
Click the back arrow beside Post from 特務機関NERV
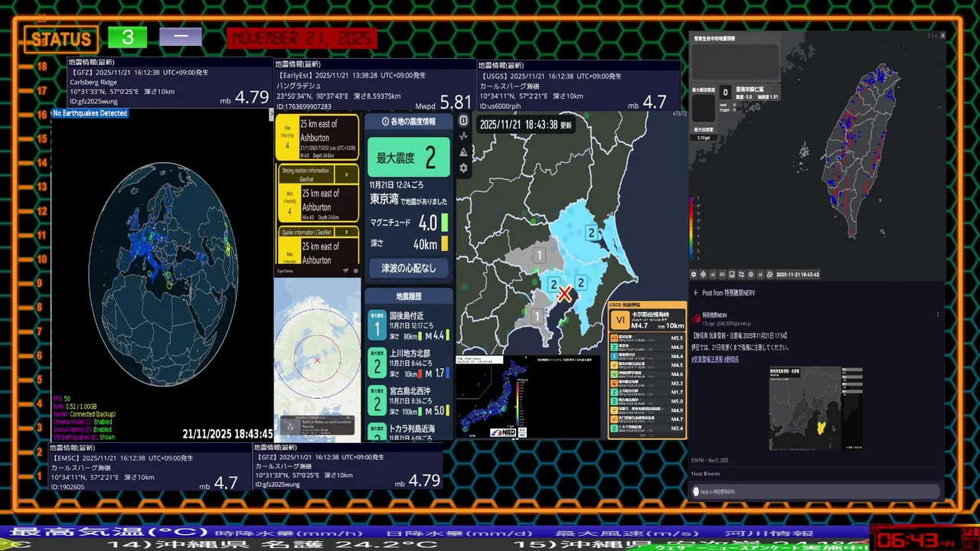pyautogui.click(x=696, y=293)
